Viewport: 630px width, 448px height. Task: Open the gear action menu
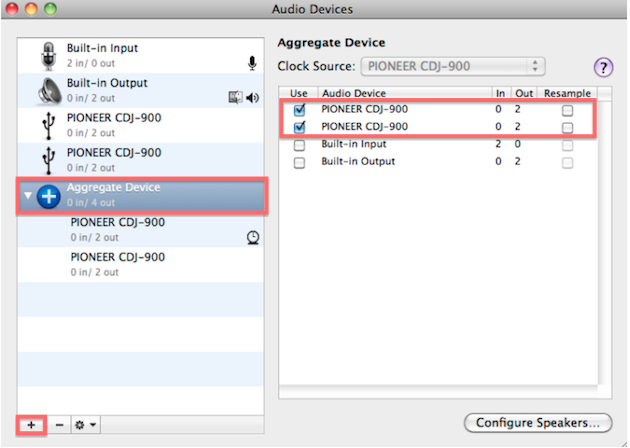pos(86,425)
